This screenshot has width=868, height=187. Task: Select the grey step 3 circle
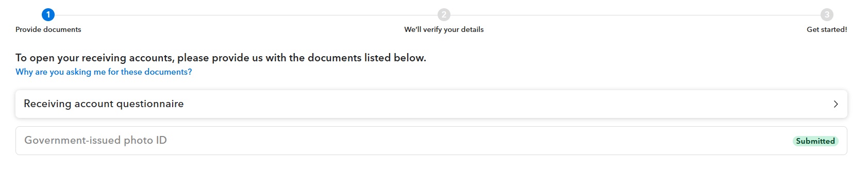827,15
